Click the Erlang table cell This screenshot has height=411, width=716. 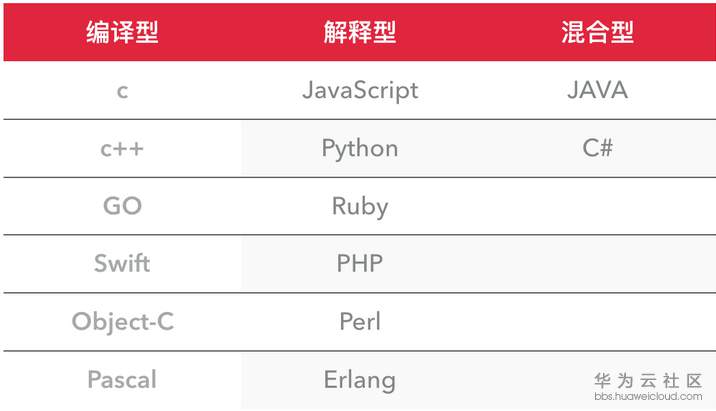(x=360, y=380)
